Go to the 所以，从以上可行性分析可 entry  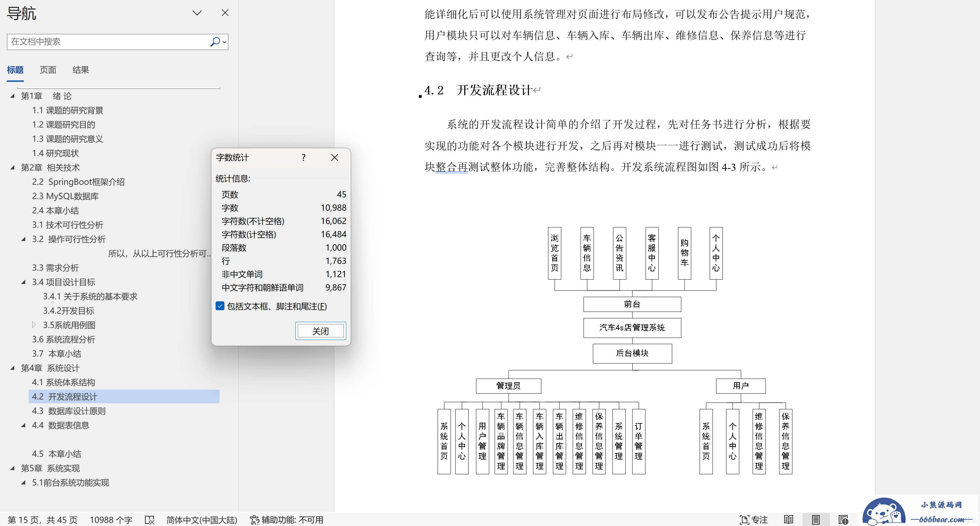click(159, 253)
